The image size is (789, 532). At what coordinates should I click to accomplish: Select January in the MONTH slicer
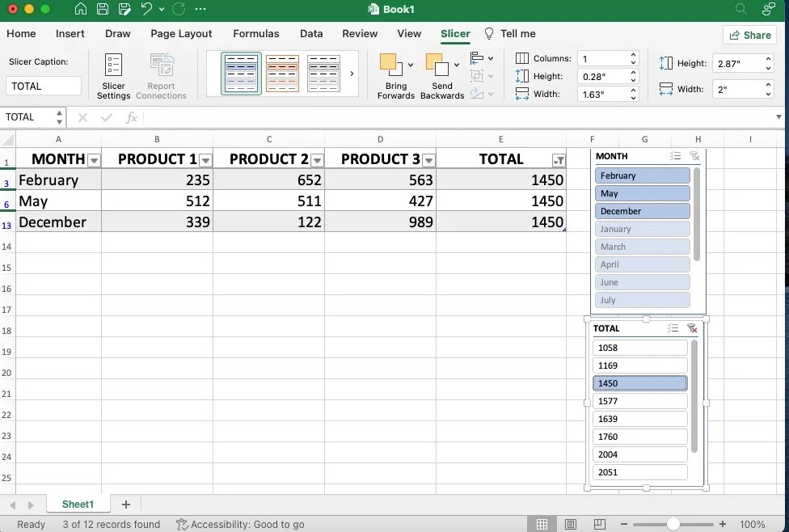click(642, 229)
